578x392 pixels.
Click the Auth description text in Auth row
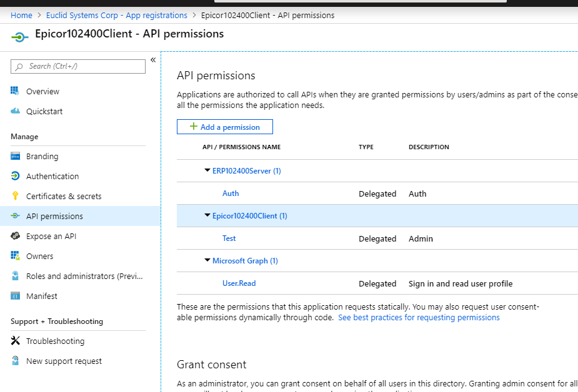(417, 194)
